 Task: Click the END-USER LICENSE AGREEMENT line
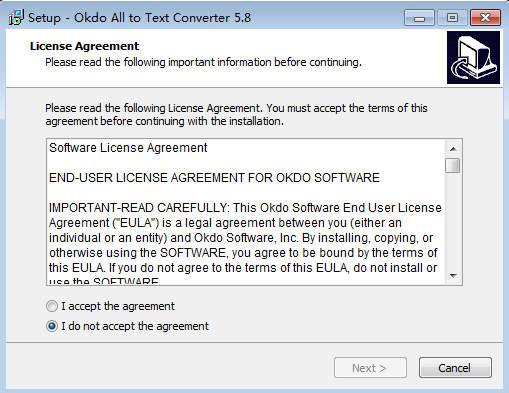[x=214, y=178]
